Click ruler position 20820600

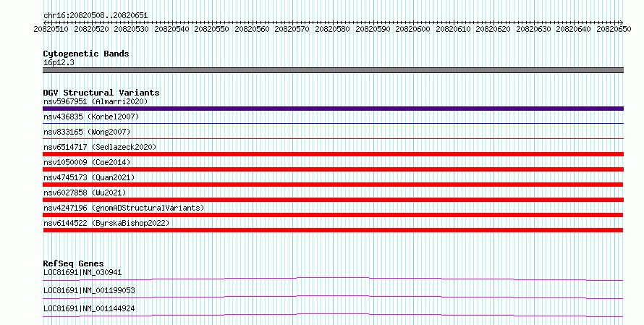click(412, 29)
